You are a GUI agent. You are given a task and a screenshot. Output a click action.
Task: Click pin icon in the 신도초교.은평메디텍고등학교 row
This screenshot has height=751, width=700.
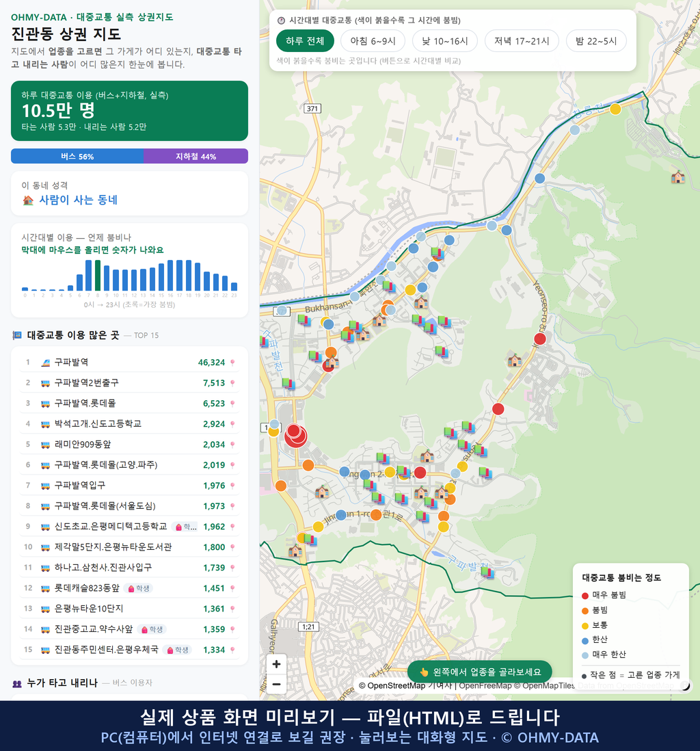click(x=232, y=527)
